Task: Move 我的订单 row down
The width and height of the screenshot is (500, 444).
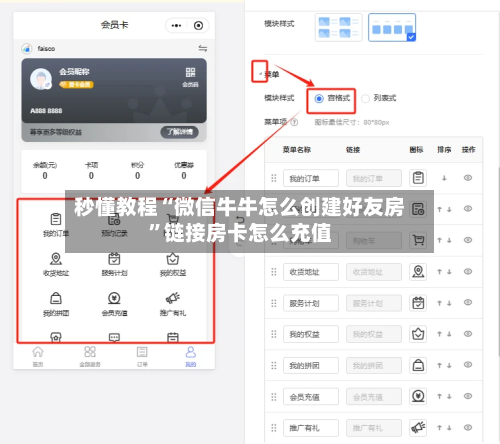Action: (x=444, y=178)
